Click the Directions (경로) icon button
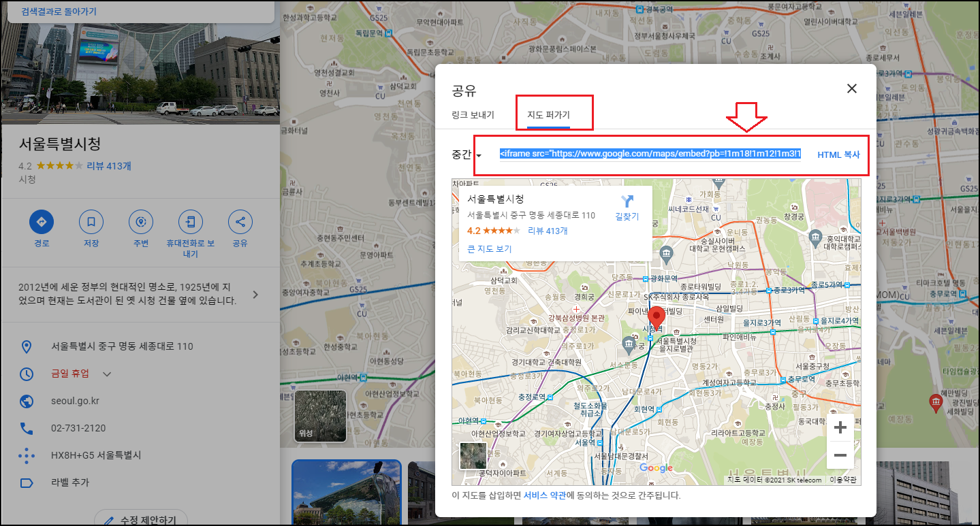This screenshot has width=980, height=526. click(41, 222)
